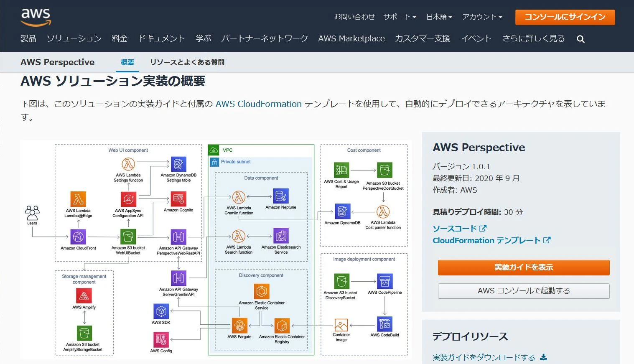The image size is (634, 364).
Task: Open the イベント menu
Action: [476, 38]
